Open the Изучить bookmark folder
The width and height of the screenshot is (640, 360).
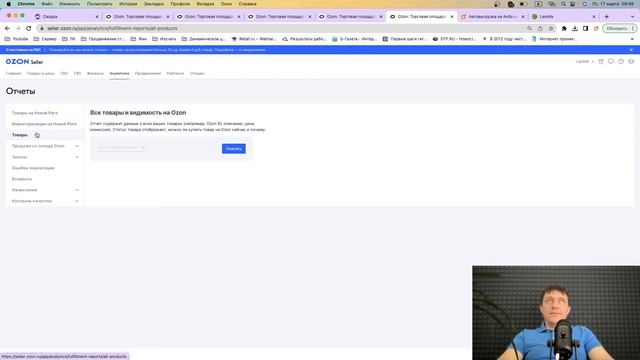pos(164,39)
